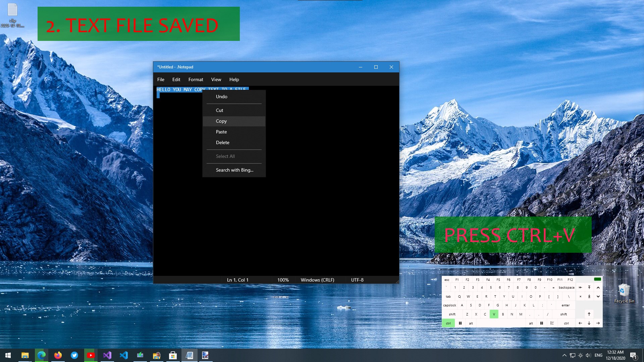This screenshot has height=362, width=644.
Task: Launch Firefox from the taskbar
Action: pyautogui.click(x=58, y=355)
